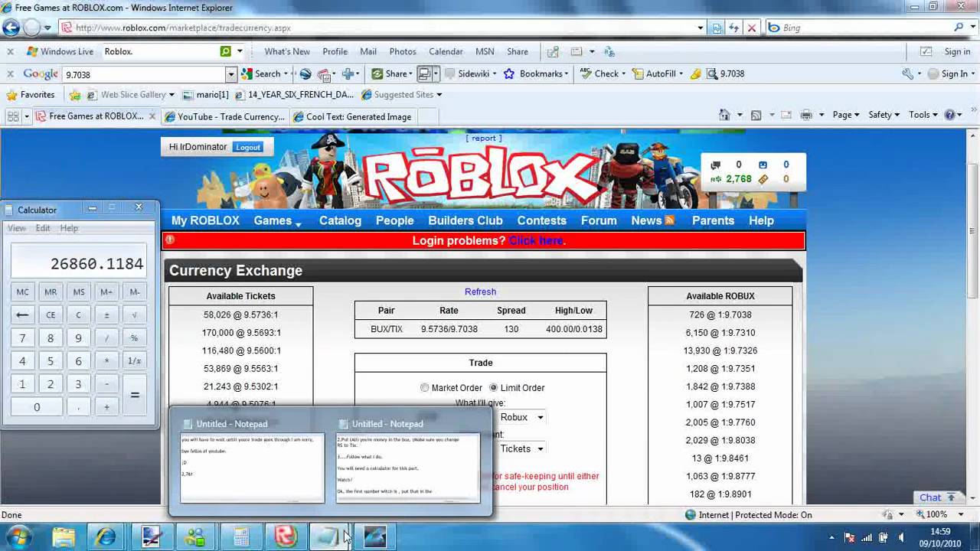Select the Limit Order radio button

point(493,388)
